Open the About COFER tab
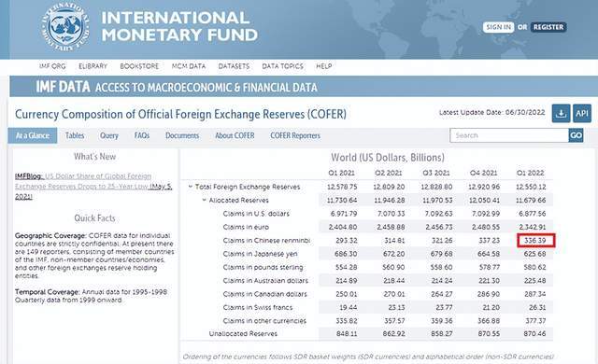This screenshot has height=364, width=598. (x=235, y=135)
